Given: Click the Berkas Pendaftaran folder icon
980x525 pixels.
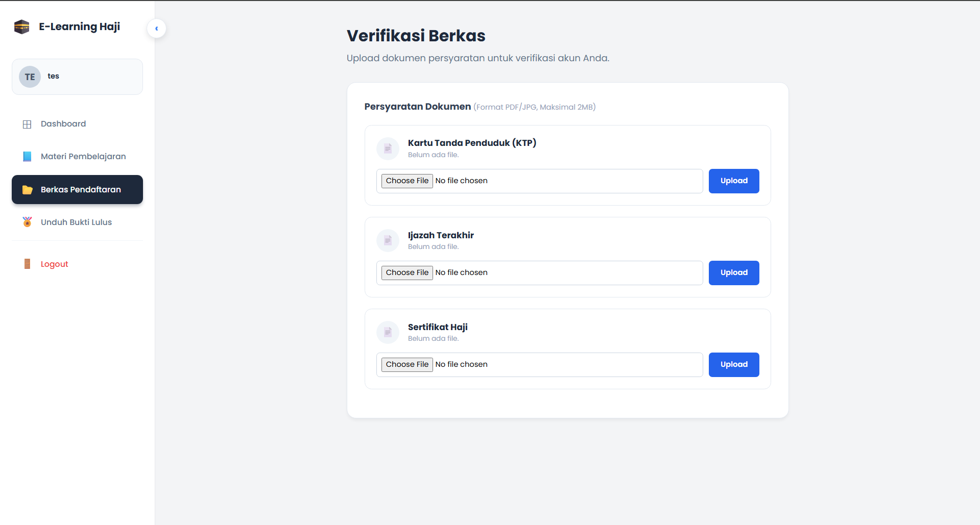Looking at the screenshot, I should pyautogui.click(x=28, y=190).
